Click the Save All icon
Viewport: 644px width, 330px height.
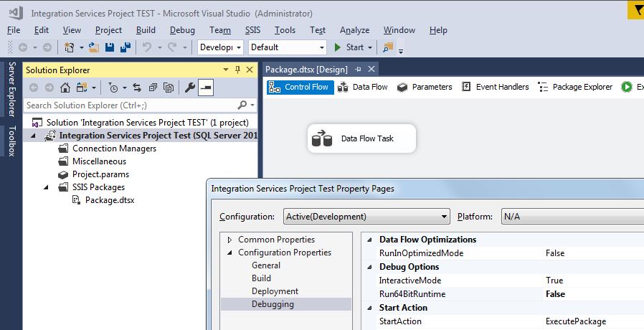pos(126,47)
